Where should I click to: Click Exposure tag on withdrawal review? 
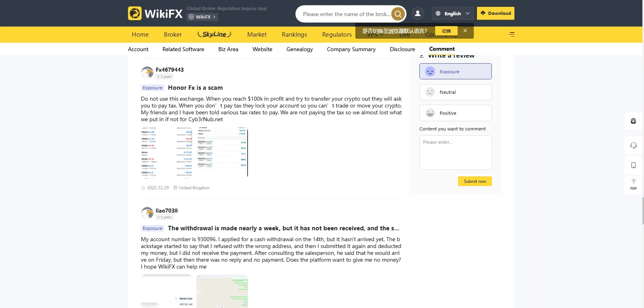[x=153, y=228]
